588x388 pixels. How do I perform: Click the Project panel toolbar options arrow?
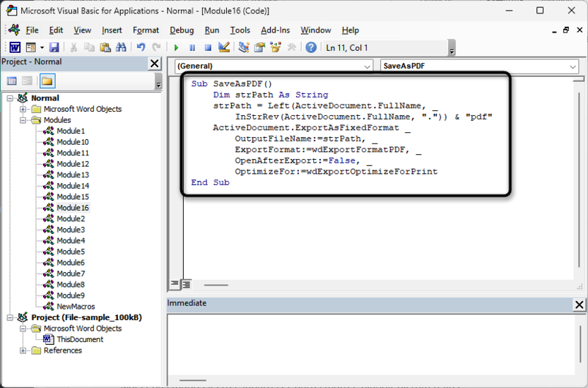coord(158,81)
